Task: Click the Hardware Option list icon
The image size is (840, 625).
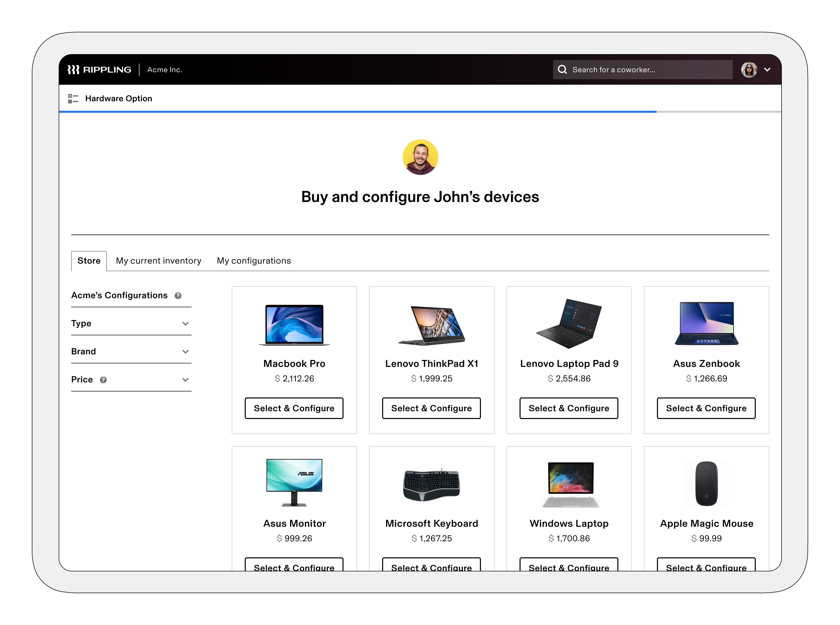Action: 73,98
